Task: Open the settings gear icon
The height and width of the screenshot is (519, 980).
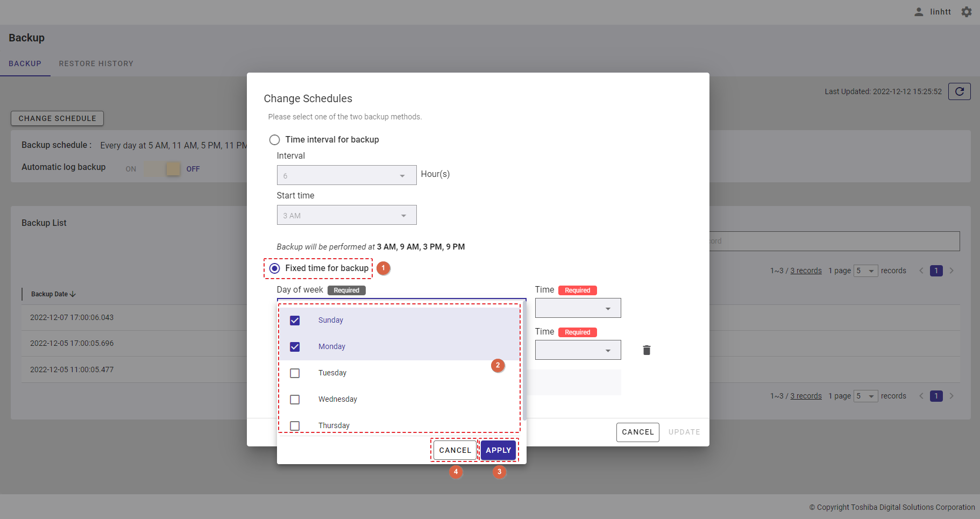Action: coord(967,12)
